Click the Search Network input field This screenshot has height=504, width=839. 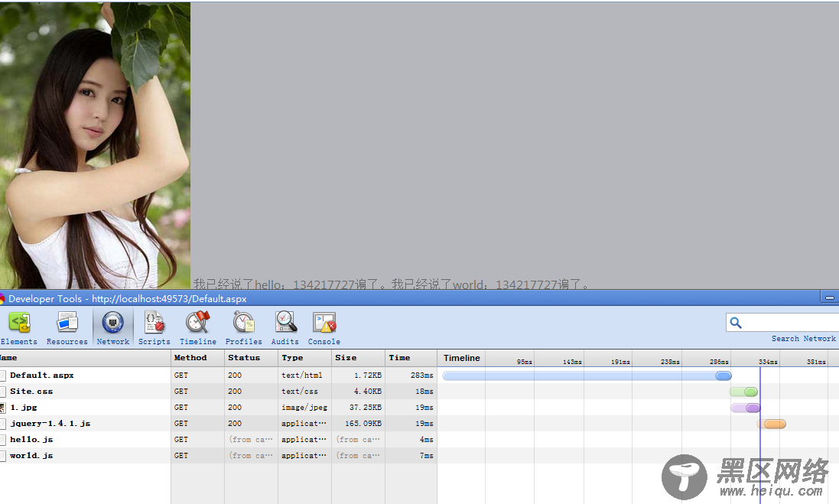[x=783, y=323]
